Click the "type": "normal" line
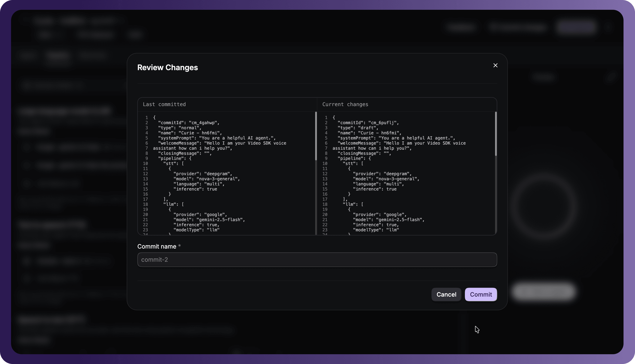The height and width of the screenshot is (364, 635). click(x=180, y=128)
